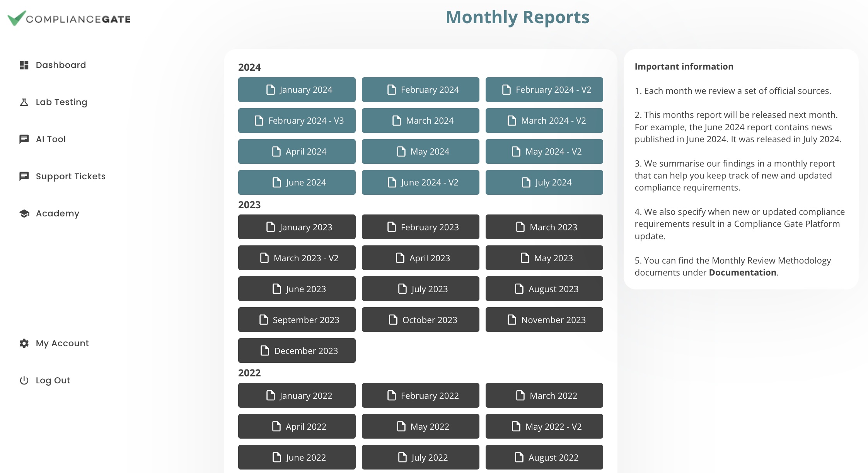
Task: Click the Log Out power icon
Action: 24,380
